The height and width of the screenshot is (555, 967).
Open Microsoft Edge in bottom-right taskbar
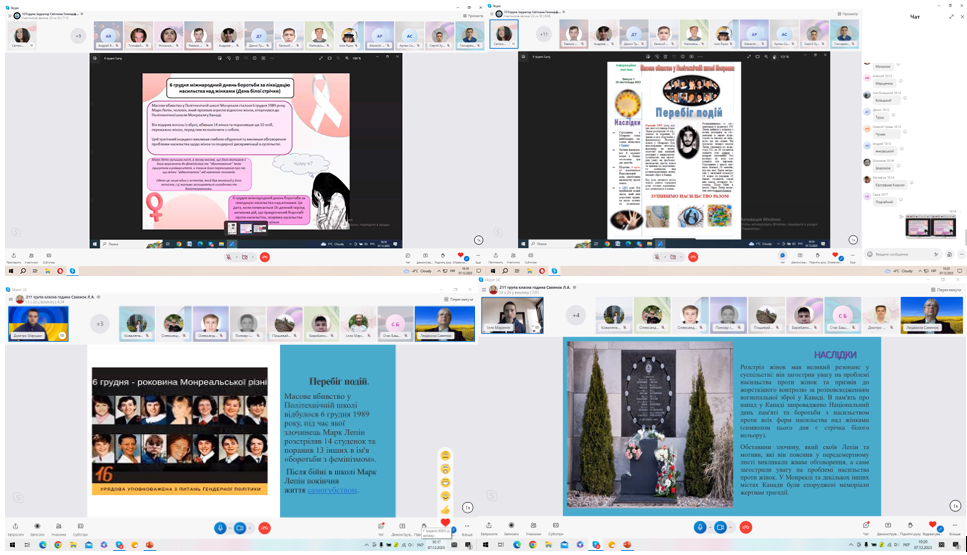517,545
